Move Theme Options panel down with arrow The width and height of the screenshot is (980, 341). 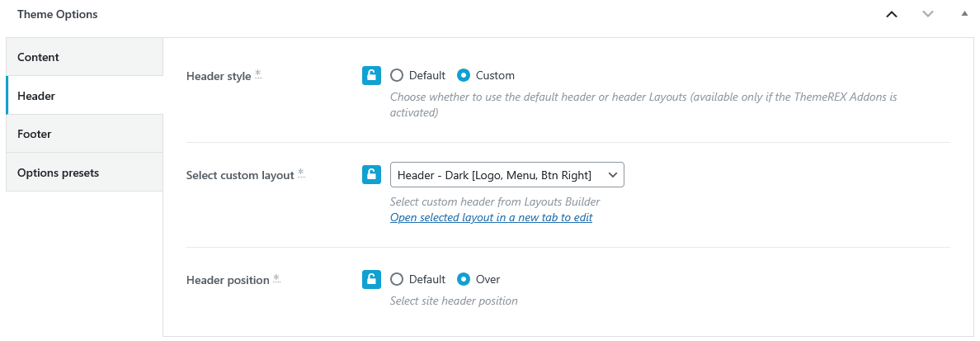click(x=928, y=14)
